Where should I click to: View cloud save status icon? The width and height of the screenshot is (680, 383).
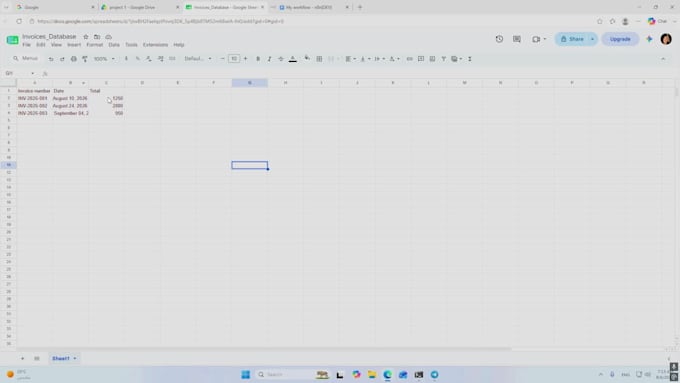click(x=108, y=37)
